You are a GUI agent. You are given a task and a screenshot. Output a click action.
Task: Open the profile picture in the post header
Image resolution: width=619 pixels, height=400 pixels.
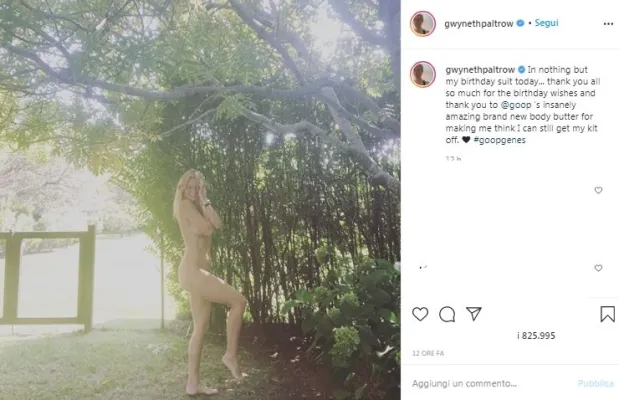tap(423, 24)
